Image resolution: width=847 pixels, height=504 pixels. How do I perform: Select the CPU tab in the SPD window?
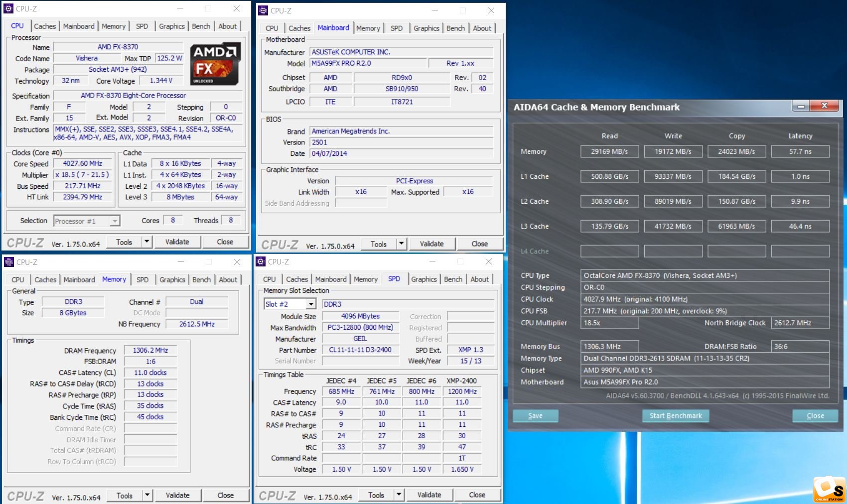270,279
